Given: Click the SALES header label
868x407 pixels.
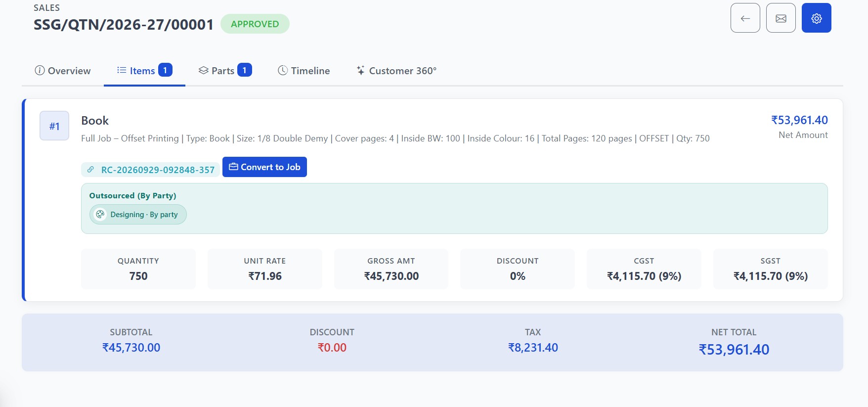Looking at the screenshot, I should 46,8.
